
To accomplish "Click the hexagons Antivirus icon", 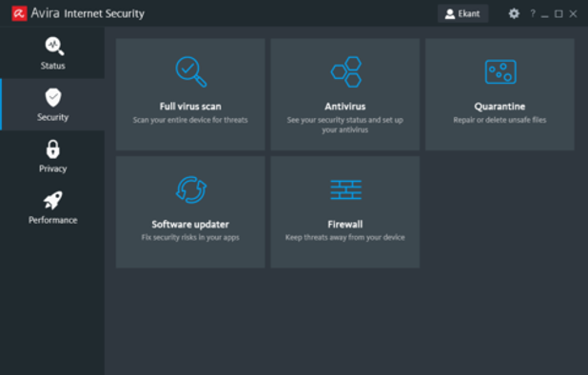I will 345,71.
